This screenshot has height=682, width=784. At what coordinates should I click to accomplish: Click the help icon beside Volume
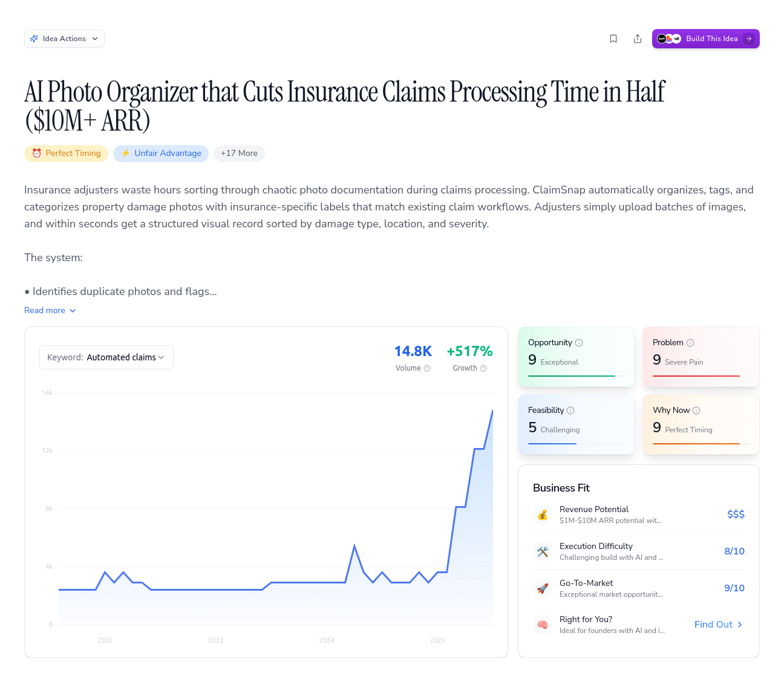pos(427,368)
